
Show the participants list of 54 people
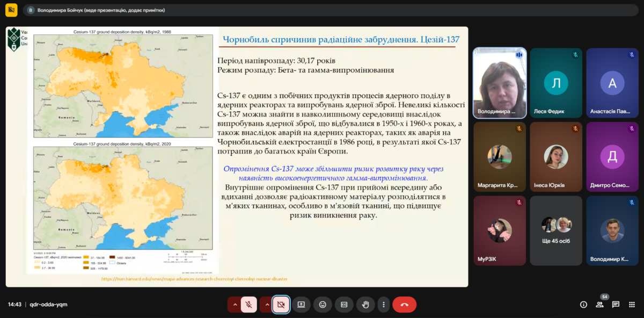[x=599, y=305]
